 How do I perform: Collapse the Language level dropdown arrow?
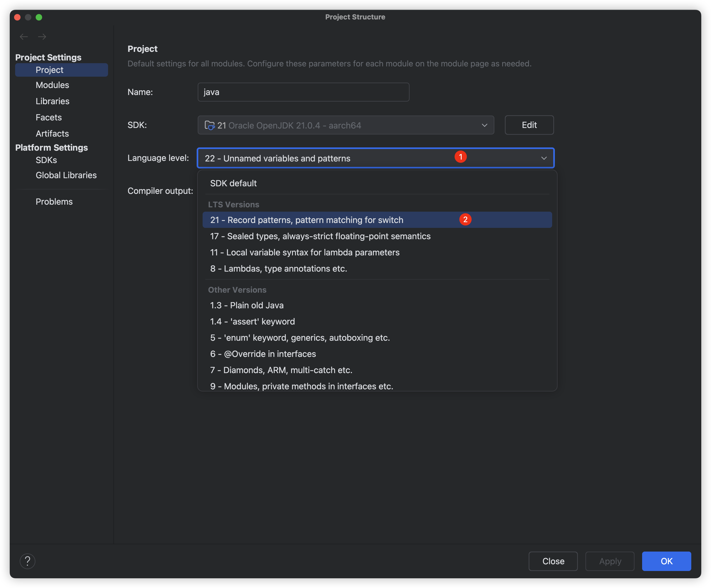544,158
